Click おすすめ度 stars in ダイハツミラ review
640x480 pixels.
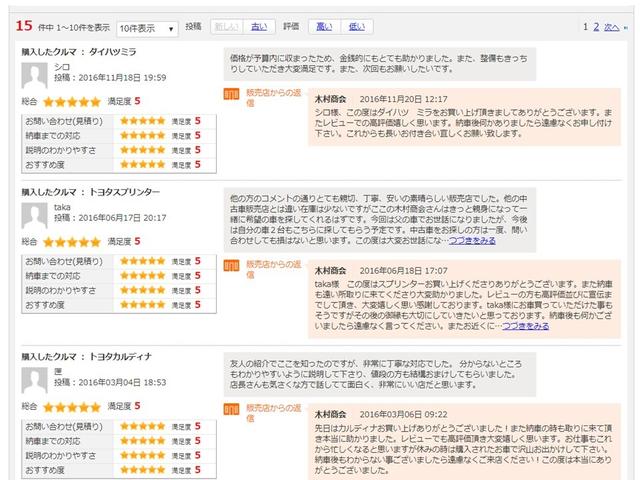pos(142,164)
